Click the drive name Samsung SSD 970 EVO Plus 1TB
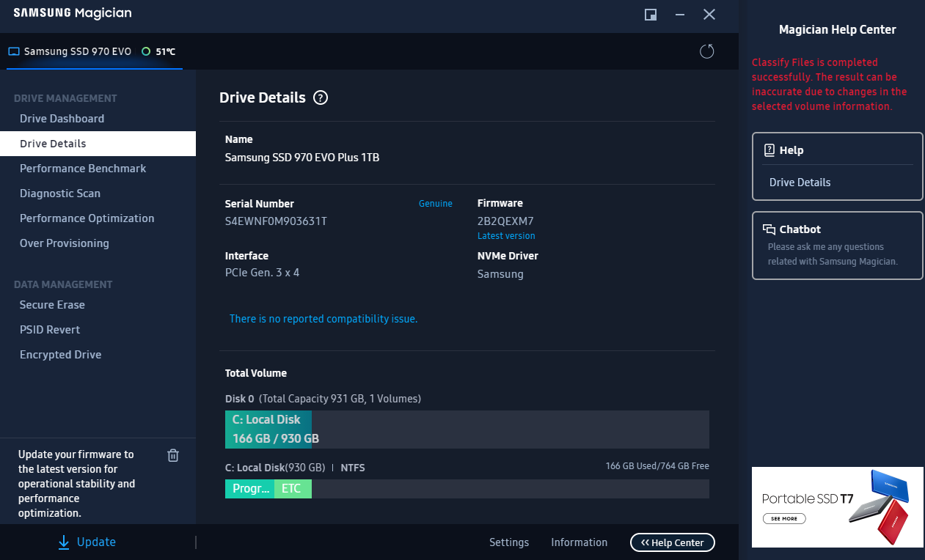 [302, 158]
